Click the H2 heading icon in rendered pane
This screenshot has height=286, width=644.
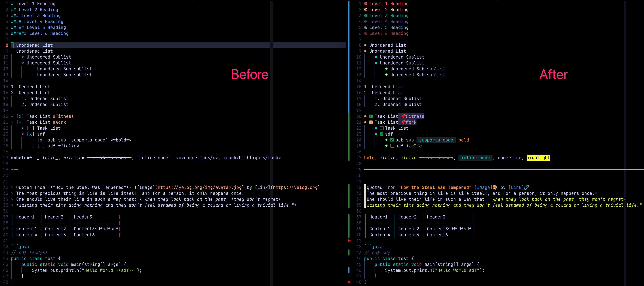pos(365,10)
